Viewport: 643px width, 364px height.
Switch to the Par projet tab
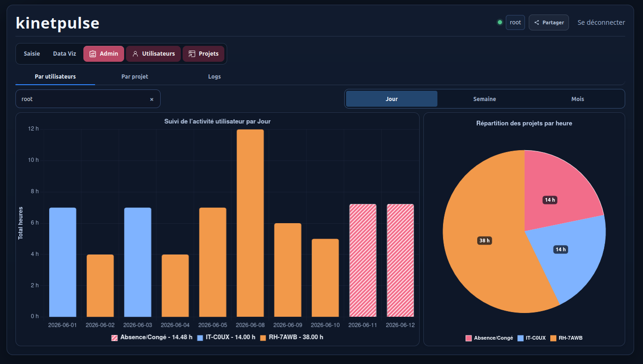coord(135,76)
